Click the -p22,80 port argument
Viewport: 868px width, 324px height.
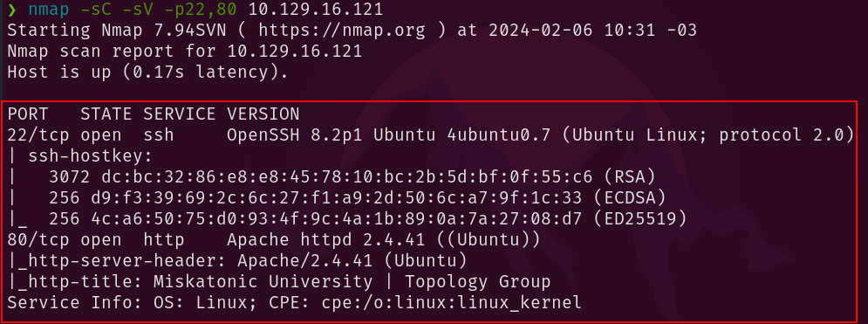click(202, 10)
